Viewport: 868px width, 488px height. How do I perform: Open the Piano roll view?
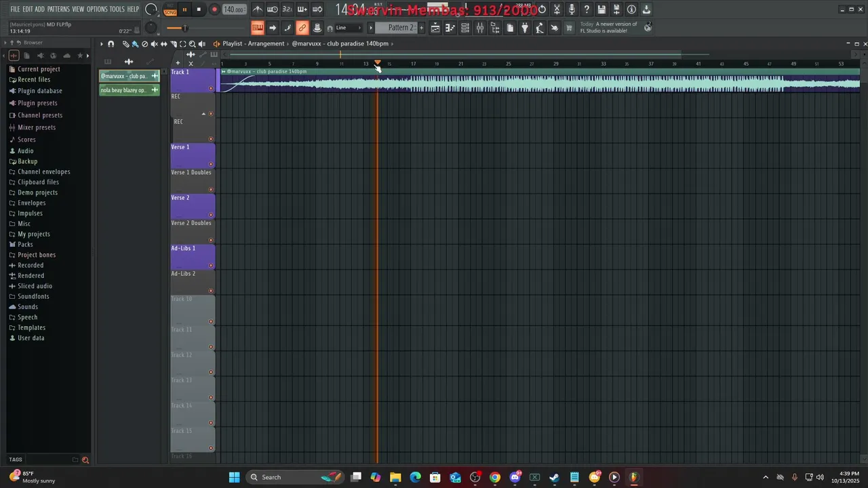point(450,28)
